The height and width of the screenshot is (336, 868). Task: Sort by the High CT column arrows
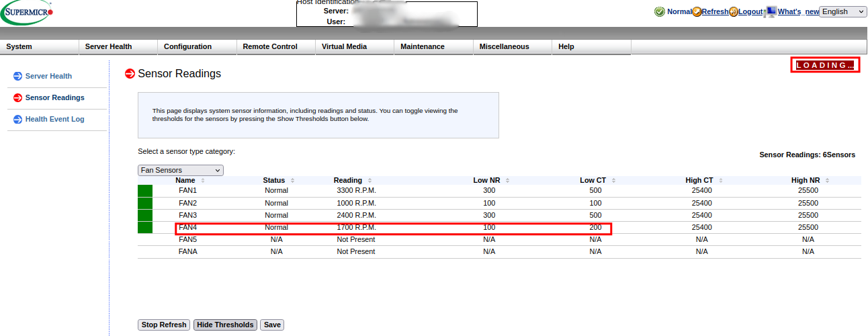[720, 181]
